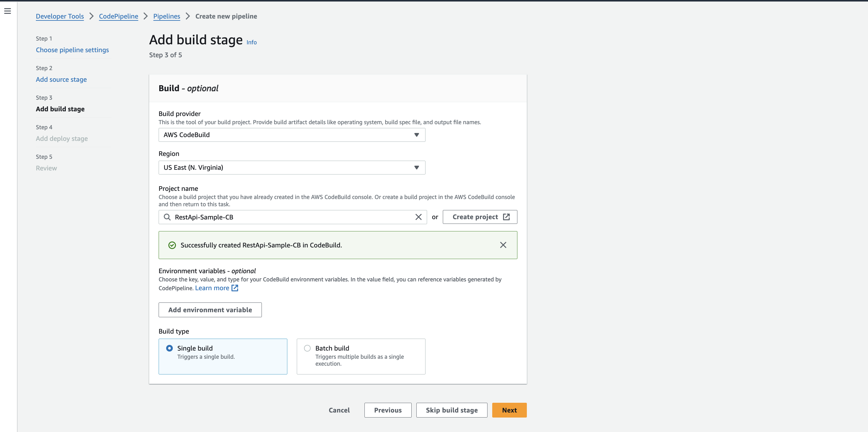Click the external link icon beside Learn more
868x432 pixels.
point(235,288)
